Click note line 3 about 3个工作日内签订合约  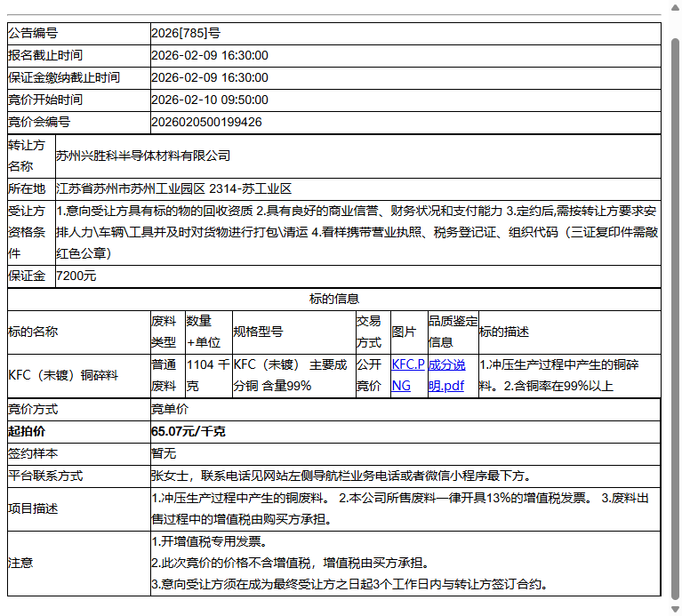pos(349,585)
